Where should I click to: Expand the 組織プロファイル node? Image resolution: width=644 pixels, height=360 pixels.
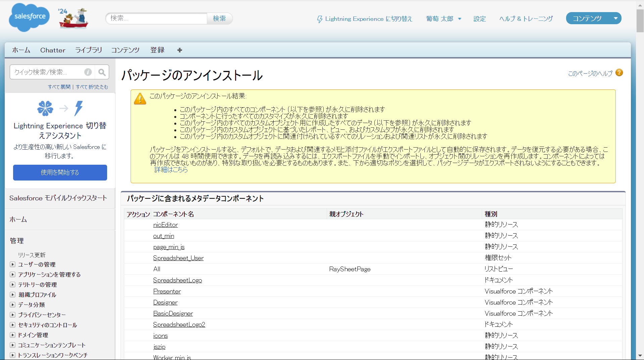pos(13,295)
